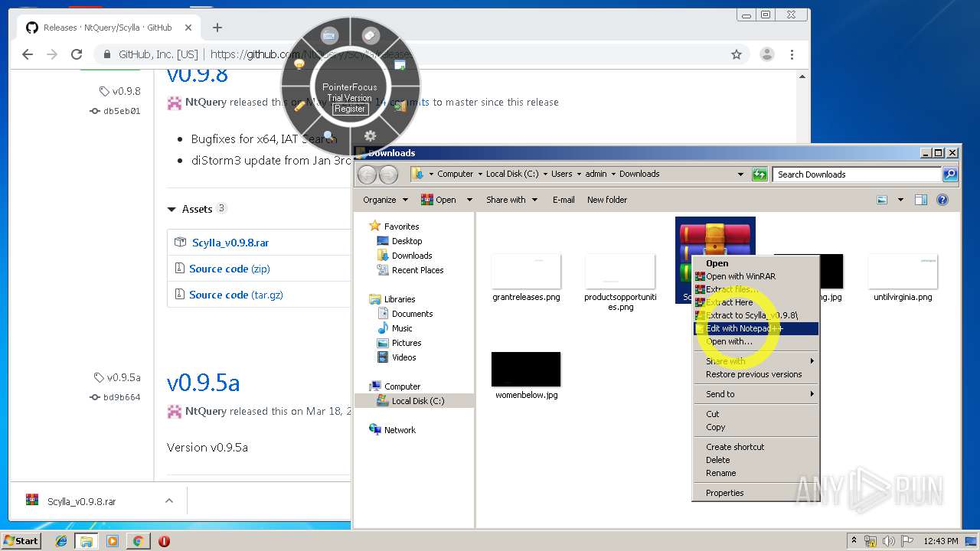This screenshot has width=980, height=551.
Task: Open the downloaded Scylla_v0.9.8.rar in download bar
Action: [81, 501]
